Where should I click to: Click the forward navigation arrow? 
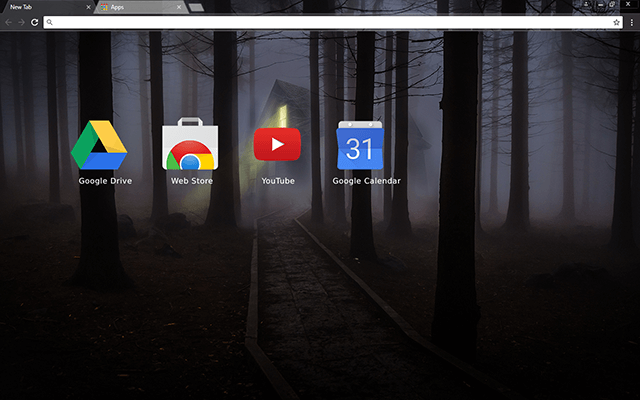21,21
